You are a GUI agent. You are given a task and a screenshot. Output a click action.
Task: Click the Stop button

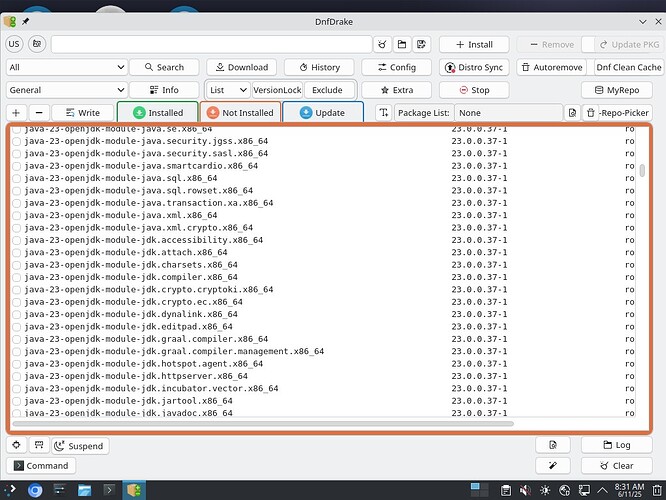(474, 90)
